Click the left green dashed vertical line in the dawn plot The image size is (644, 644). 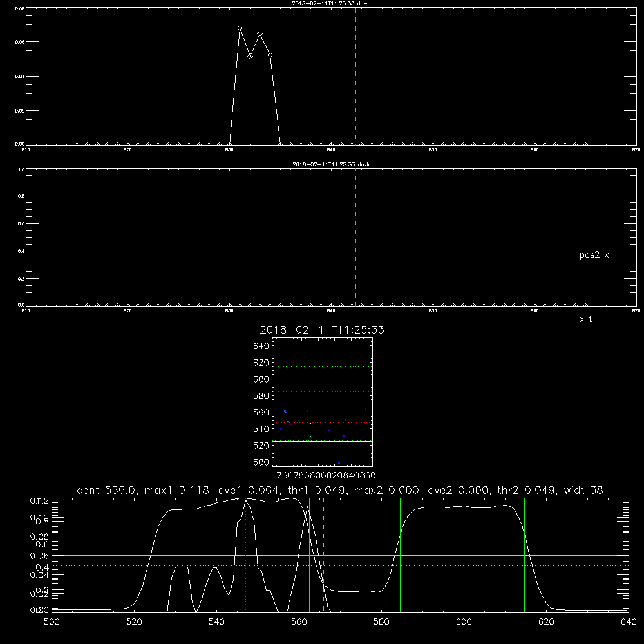click(x=205, y=76)
